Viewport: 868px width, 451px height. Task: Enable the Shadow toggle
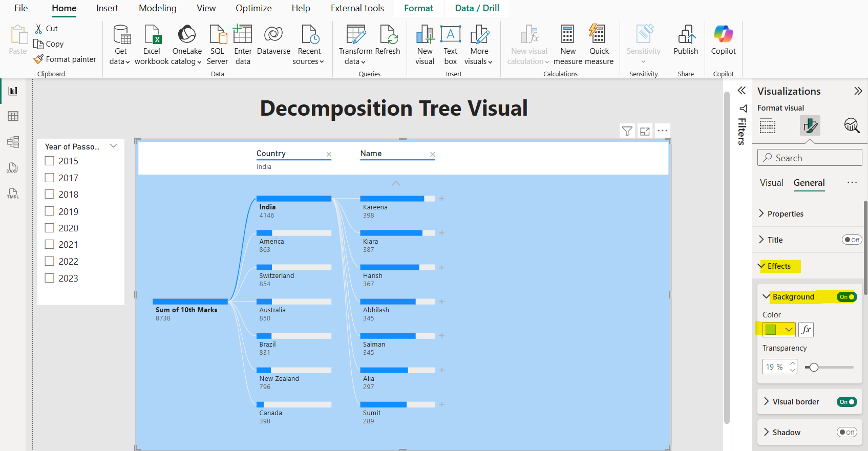[x=846, y=433]
